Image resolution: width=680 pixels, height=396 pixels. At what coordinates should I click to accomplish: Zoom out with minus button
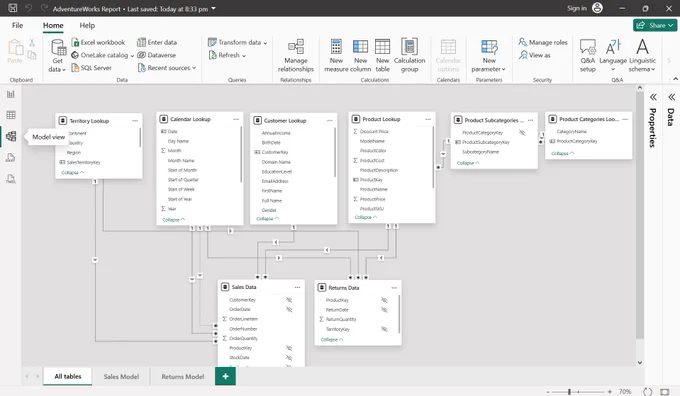(548, 391)
